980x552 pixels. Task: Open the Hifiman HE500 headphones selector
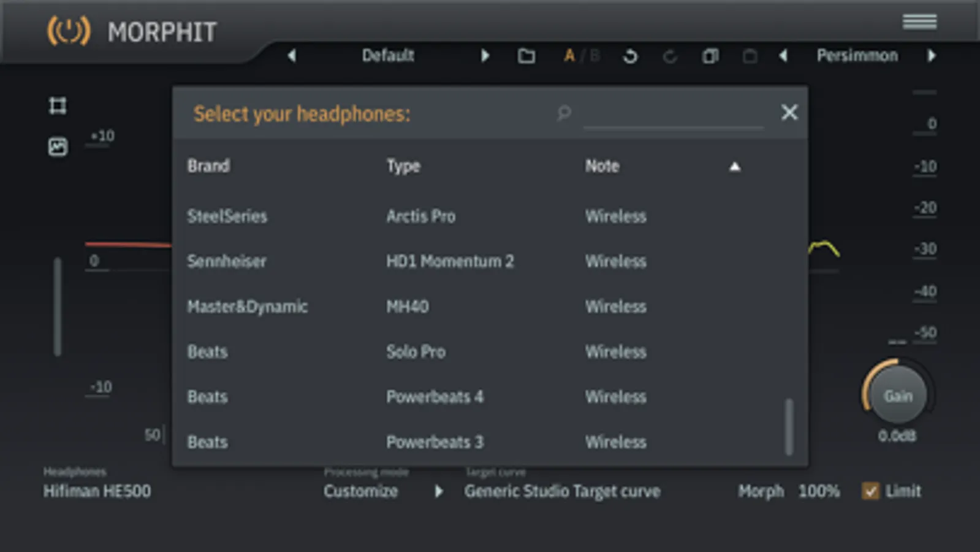point(97,491)
